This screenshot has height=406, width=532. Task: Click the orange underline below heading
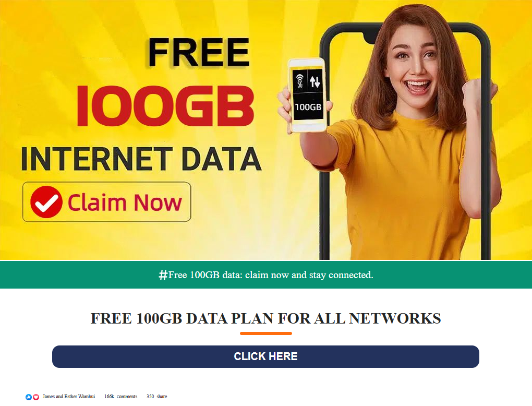266,333
